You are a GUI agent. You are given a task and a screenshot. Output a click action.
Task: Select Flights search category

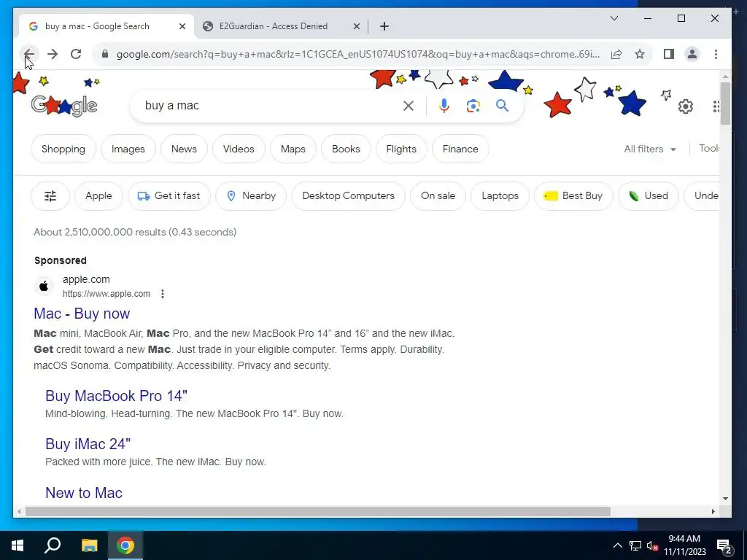click(401, 149)
